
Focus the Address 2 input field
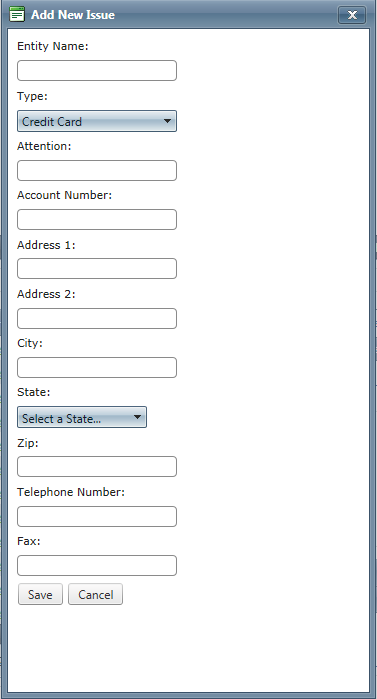click(97, 318)
